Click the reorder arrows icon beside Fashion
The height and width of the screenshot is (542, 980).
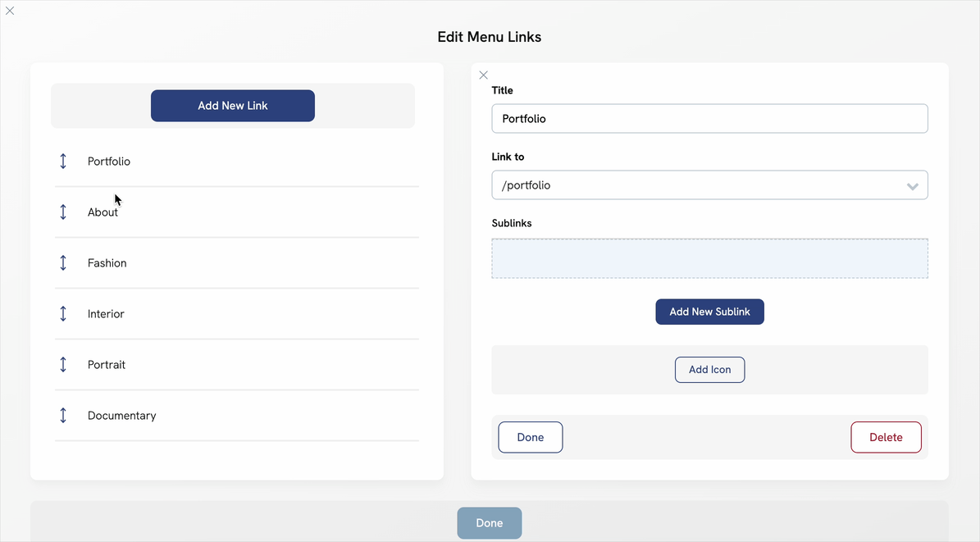point(63,263)
